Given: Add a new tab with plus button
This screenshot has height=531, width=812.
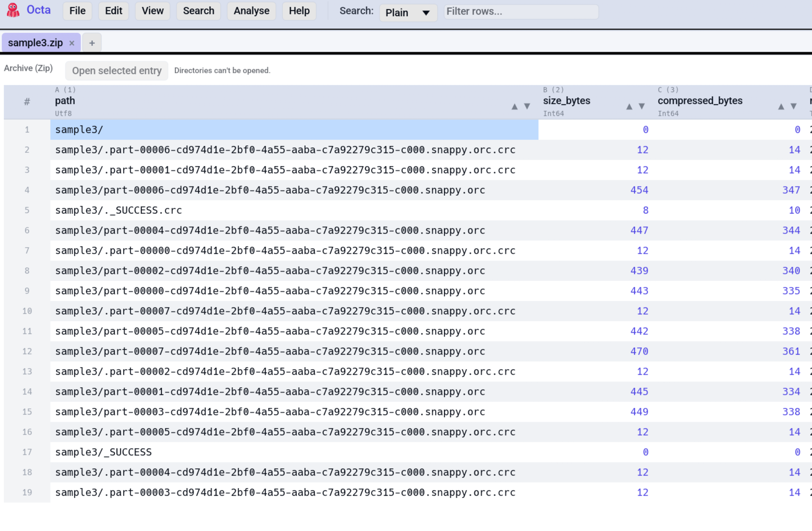Looking at the screenshot, I should point(92,43).
